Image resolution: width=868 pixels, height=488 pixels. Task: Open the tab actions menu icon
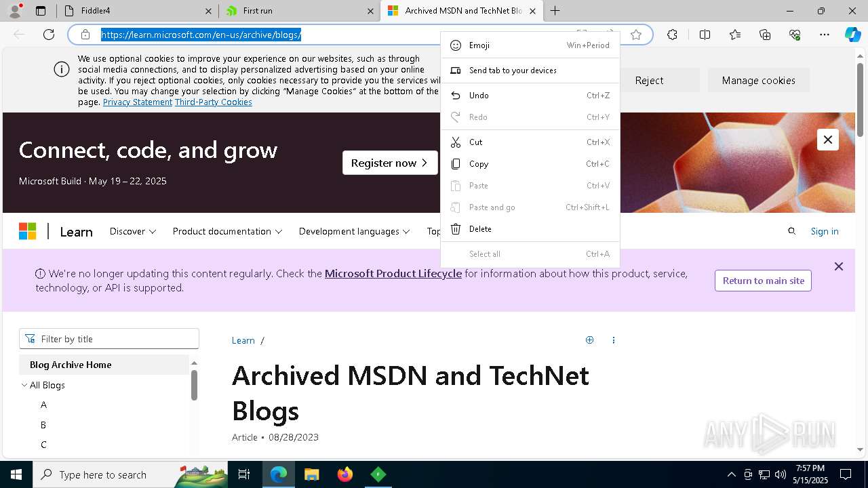pos(41,11)
